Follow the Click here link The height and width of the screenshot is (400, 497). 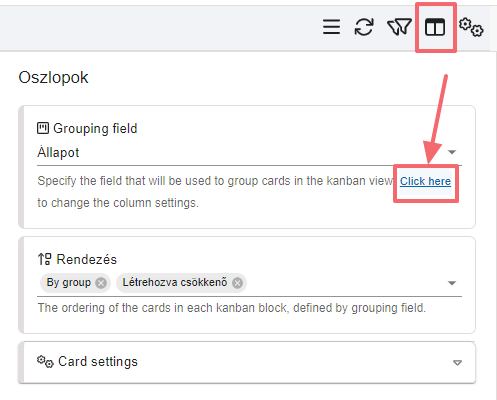click(425, 181)
